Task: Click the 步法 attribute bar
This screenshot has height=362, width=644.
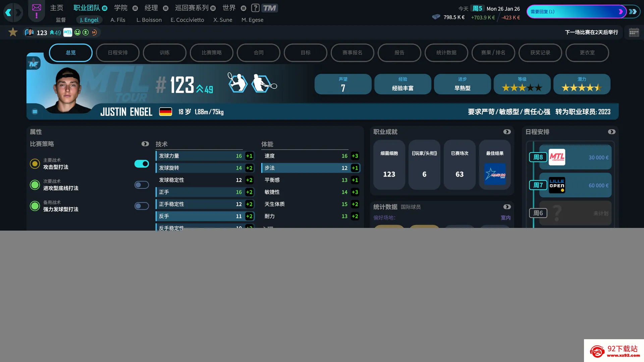Action: [311, 168]
